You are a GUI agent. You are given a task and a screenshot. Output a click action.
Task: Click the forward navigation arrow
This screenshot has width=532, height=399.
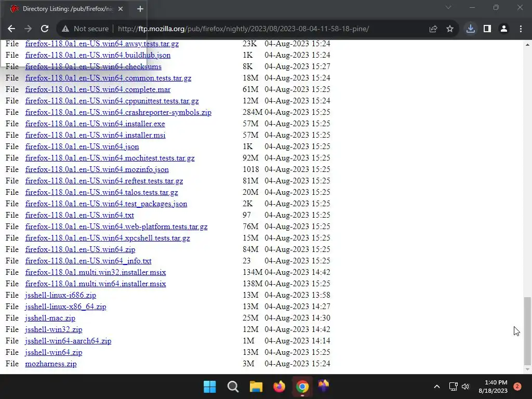coord(28,29)
